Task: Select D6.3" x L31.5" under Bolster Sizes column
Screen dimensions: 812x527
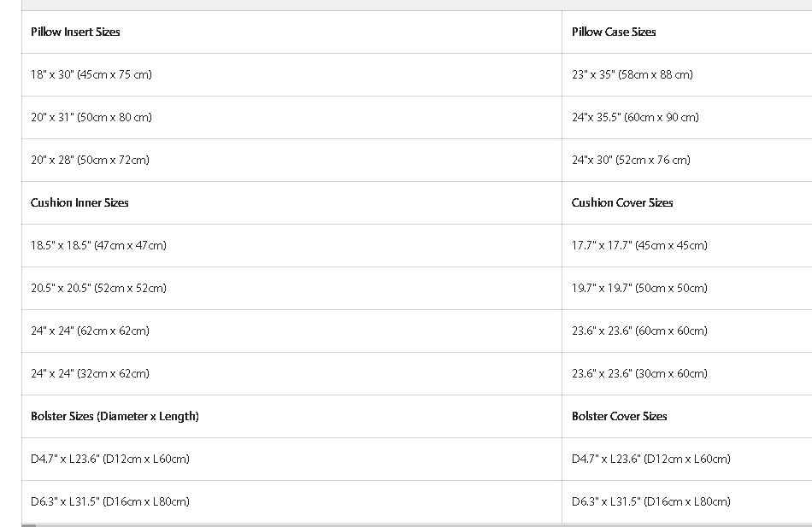Action: (110, 501)
